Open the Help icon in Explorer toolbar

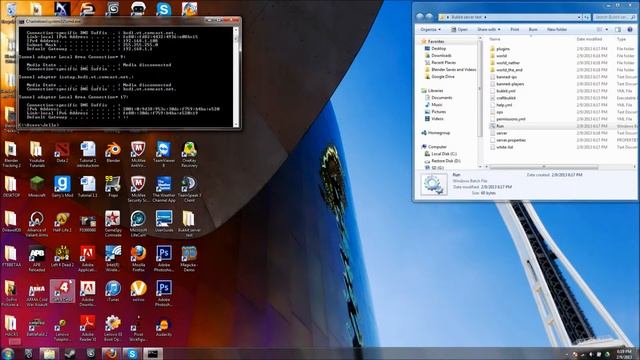tap(630, 29)
